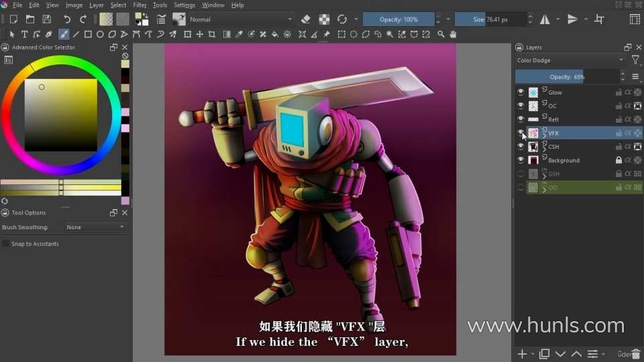Click the Undo arrow icon

pyautogui.click(x=67, y=19)
